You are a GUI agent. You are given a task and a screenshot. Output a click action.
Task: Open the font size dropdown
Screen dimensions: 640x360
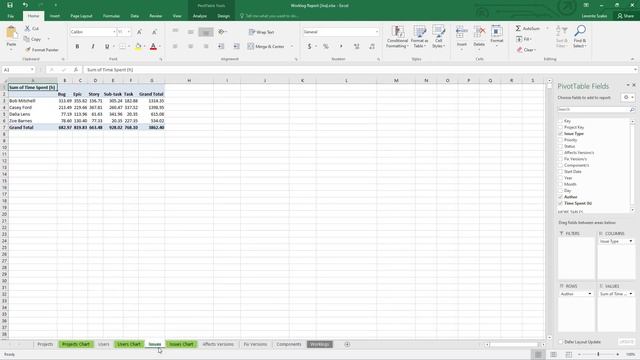(129, 32)
